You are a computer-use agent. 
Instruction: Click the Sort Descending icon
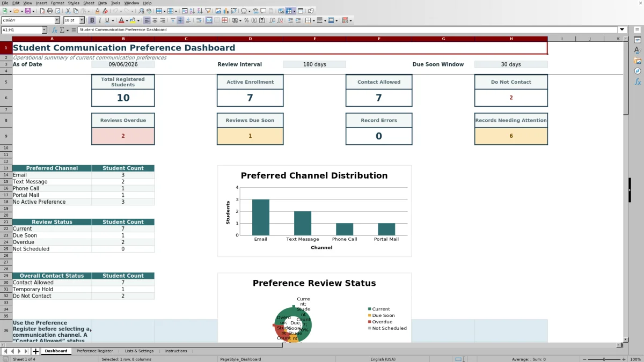tap(200, 11)
